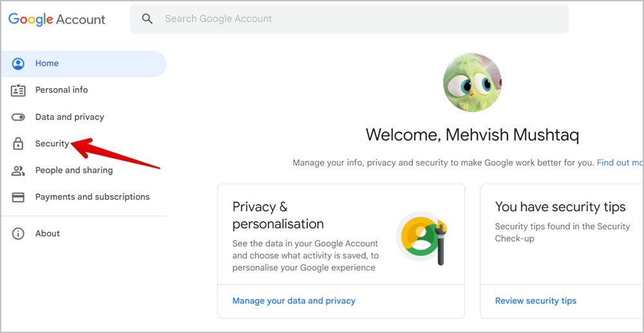Viewport: 644px width, 333px height.
Task: Click the Privacy & personalisation illustration
Action: click(422, 237)
